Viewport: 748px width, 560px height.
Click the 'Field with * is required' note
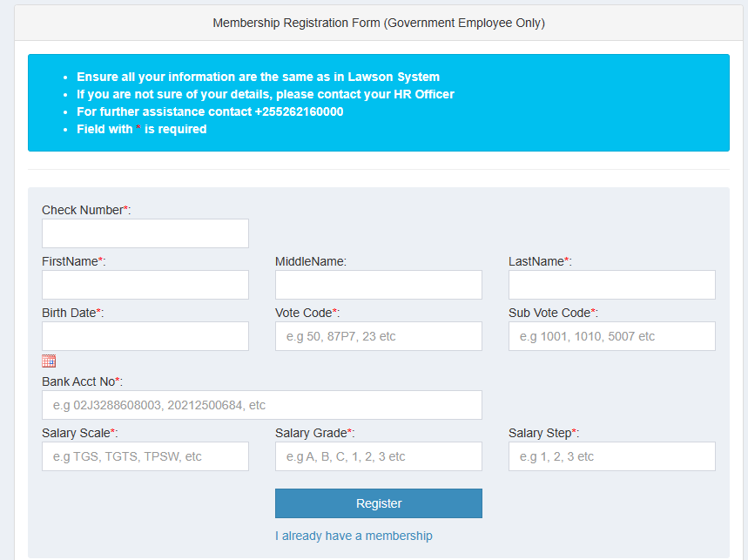tap(142, 129)
